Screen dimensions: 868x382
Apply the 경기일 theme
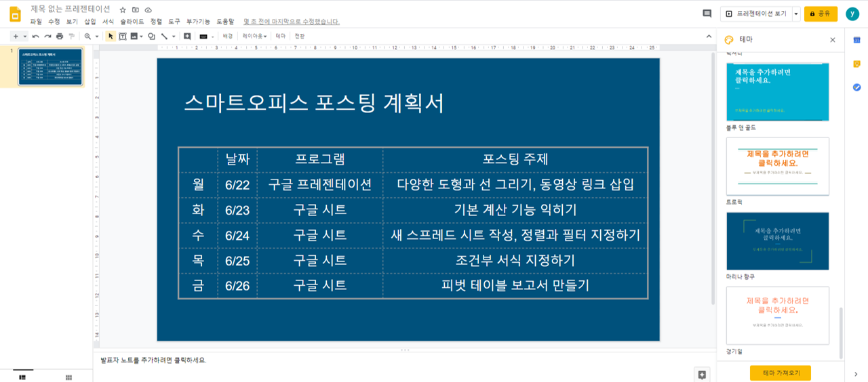pyautogui.click(x=777, y=316)
